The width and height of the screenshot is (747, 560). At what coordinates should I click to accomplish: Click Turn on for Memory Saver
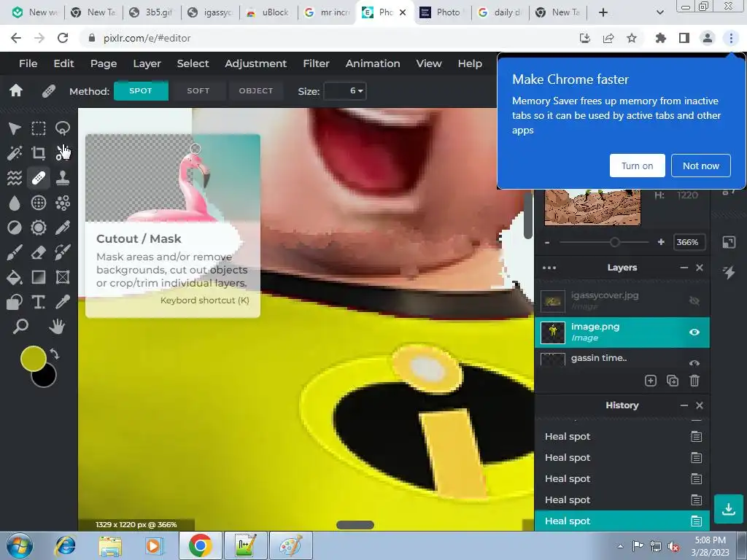tap(637, 166)
